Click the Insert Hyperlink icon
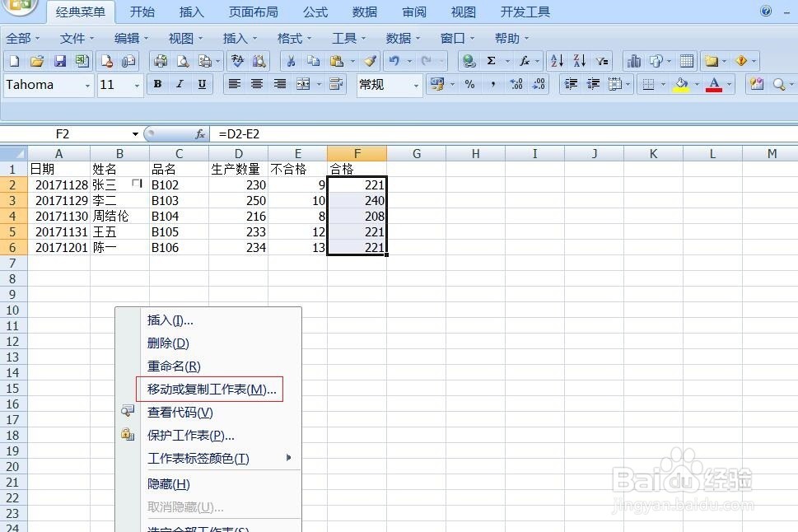The width and height of the screenshot is (798, 532). click(468, 61)
